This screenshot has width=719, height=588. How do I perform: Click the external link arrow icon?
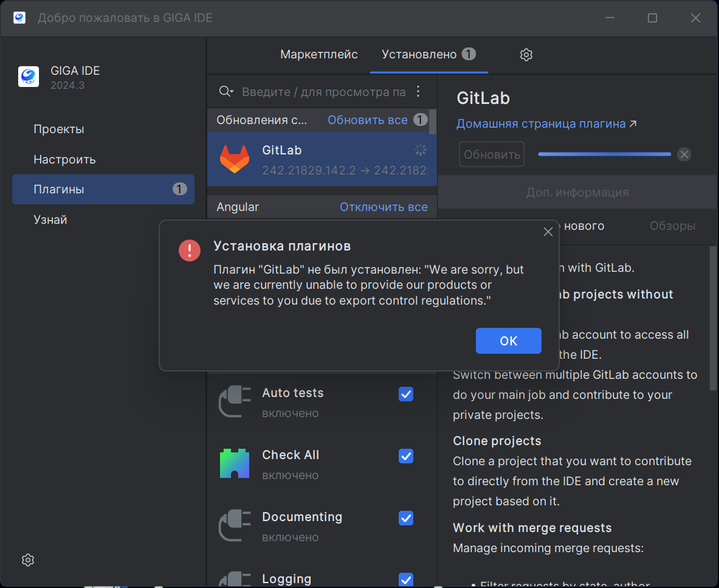point(633,124)
